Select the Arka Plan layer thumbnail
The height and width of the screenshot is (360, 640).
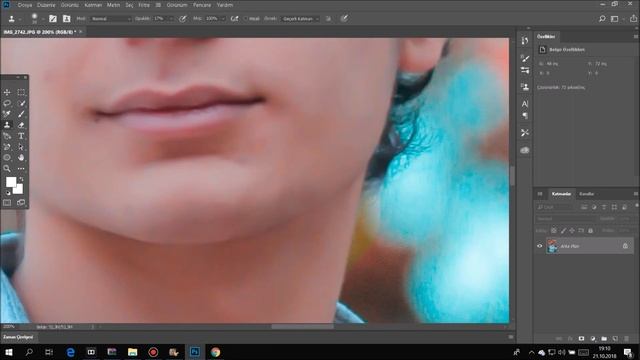point(552,246)
